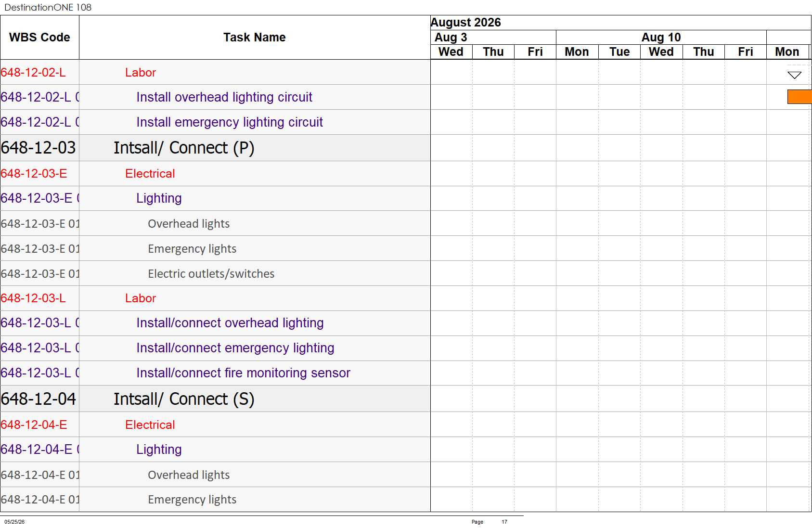Select 'Install/connect fire monitoring sensor' task
Viewport: 812px width, 528px height.
pos(244,373)
